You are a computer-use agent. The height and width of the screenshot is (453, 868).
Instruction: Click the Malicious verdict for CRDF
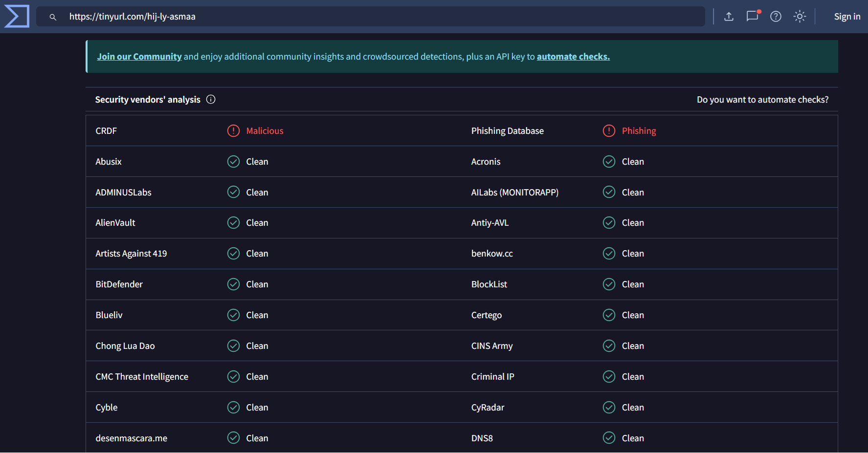265,131
